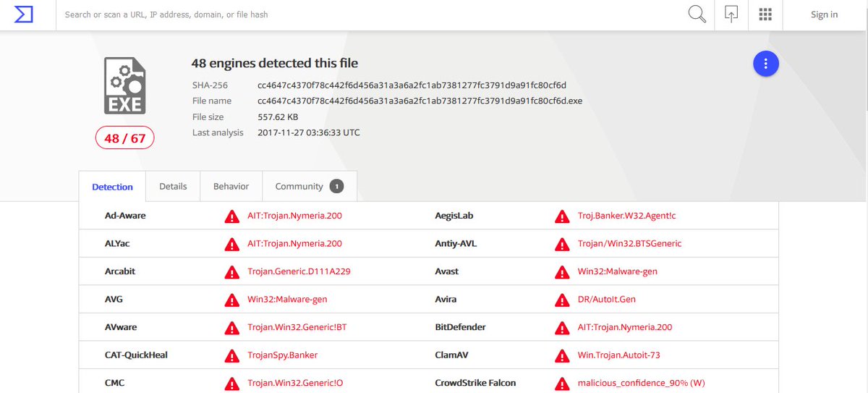Click the upload file icon
868x393 pixels.
(731, 14)
